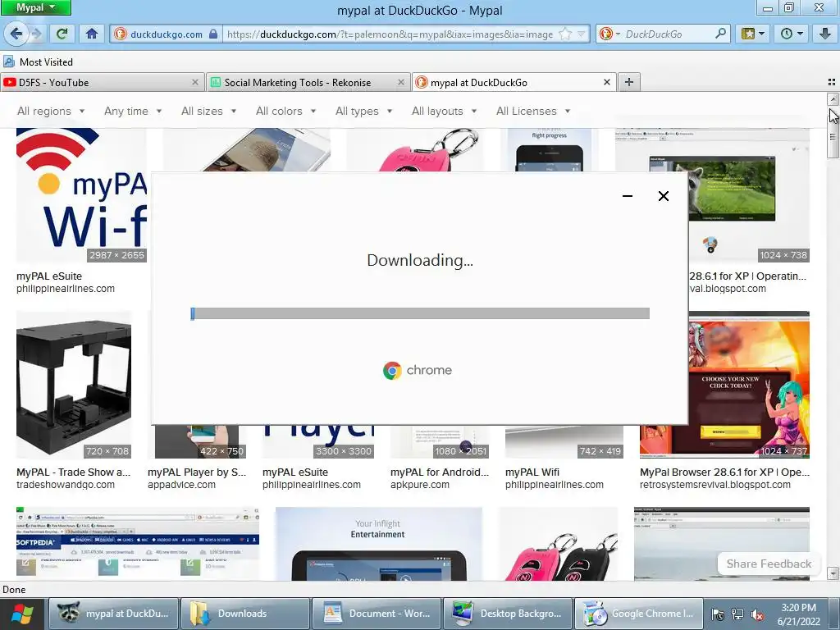Open the Mypal application menu
This screenshot has height=630, width=840.
tap(35, 7)
